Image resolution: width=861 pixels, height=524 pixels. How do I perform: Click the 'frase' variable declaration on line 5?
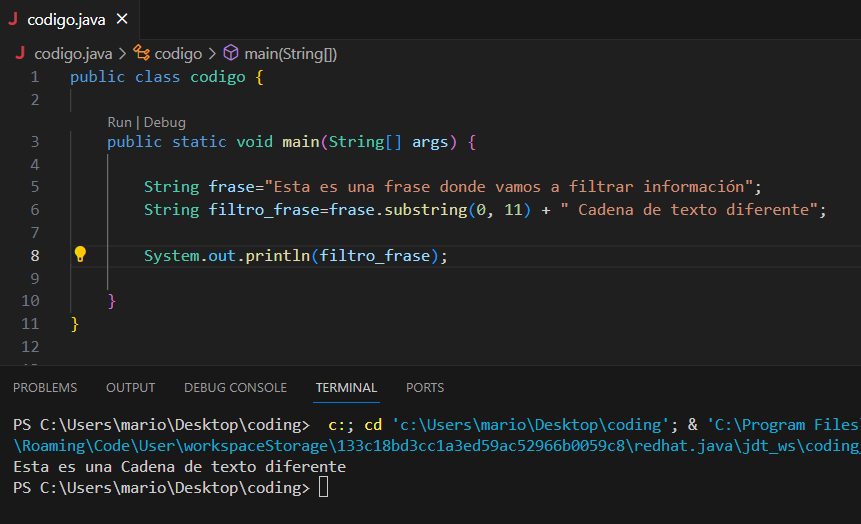pyautogui.click(x=232, y=187)
